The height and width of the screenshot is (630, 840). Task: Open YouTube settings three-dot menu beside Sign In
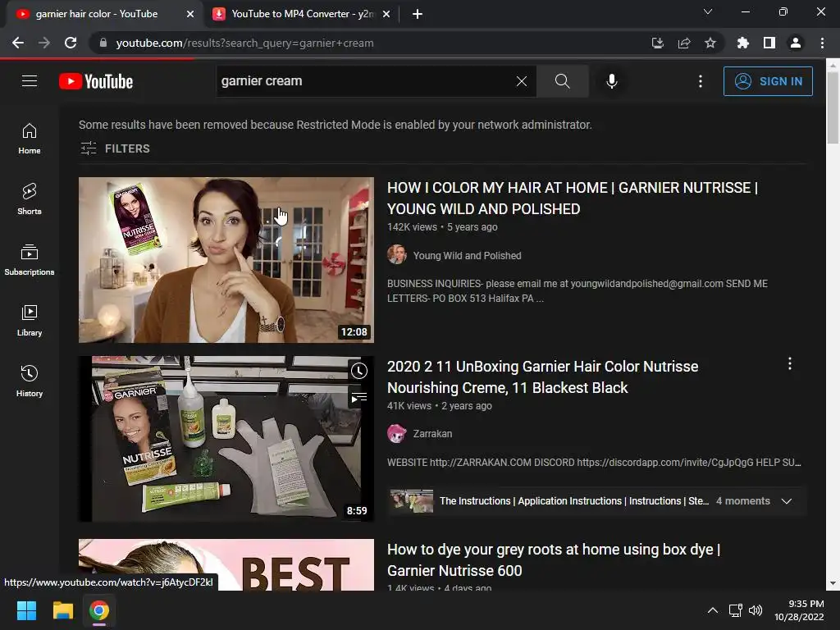pyautogui.click(x=701, y=81)
